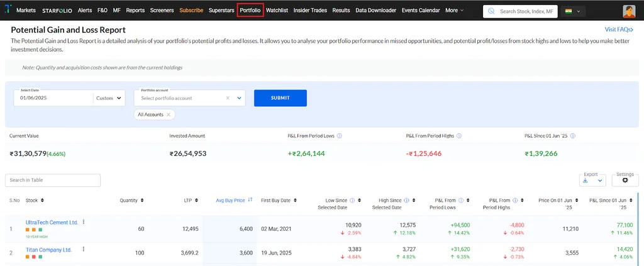Open the Alerts menu item
Image resolution: width=644 pixels, height=266 pixels.
tap(85, 10)
